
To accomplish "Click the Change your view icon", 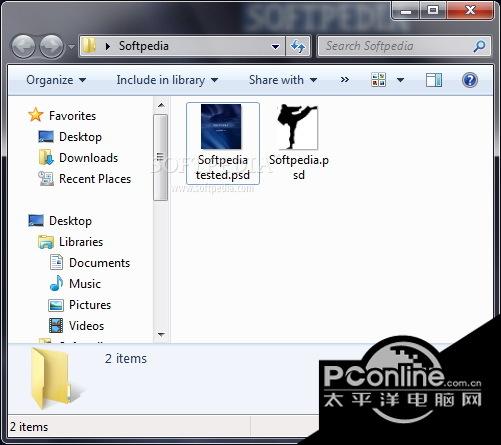I will coord(379,80).
